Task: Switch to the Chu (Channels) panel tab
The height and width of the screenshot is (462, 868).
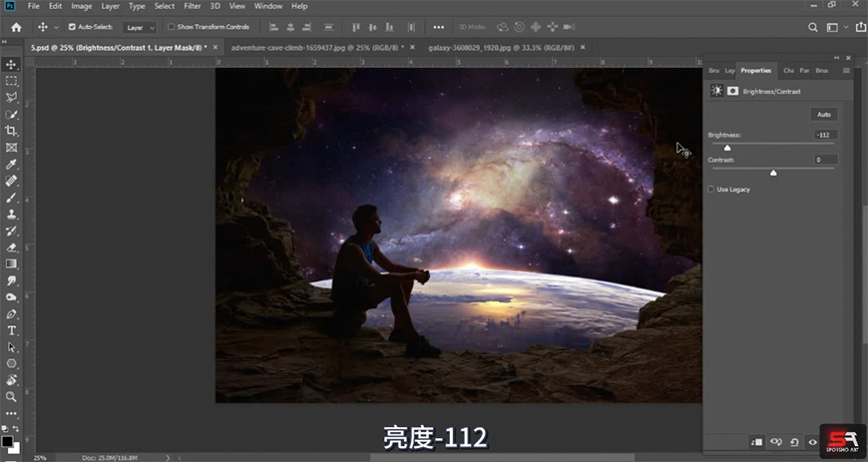Action: (788, 71)
